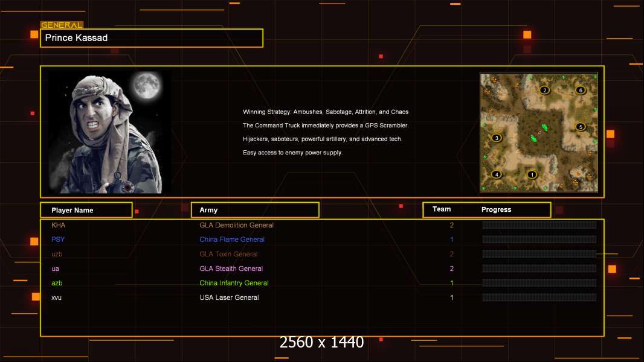Click Prince Kassad's portrait image
644x362 pixels.
109,132
